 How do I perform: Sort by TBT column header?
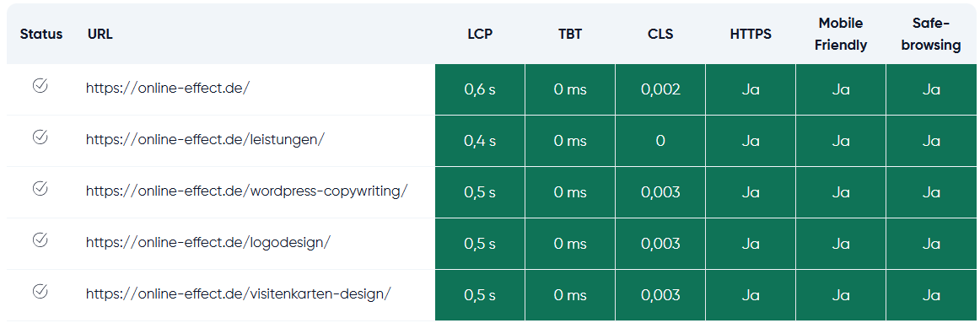tap(570, 35)
